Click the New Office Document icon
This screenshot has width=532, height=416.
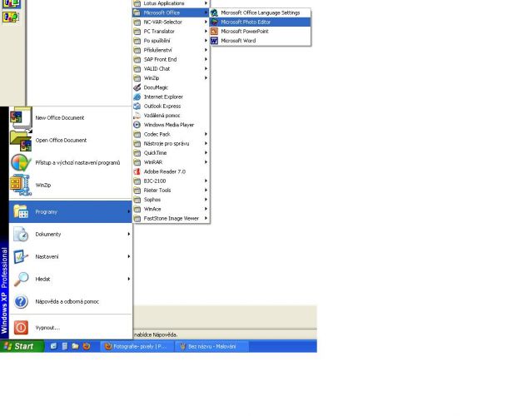click(x=21, y=118)
